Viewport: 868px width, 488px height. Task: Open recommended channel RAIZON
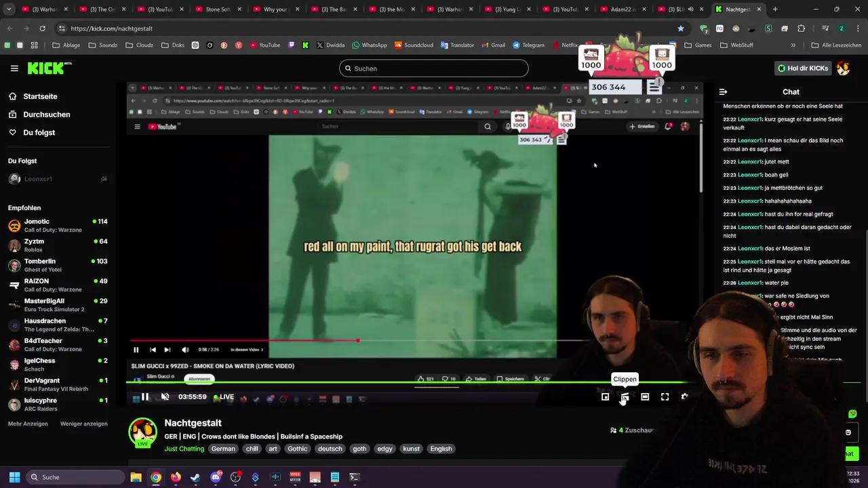(x=58, y=285)
